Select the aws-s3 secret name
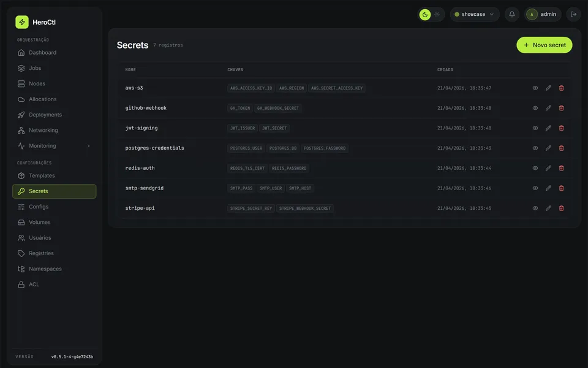 (x=134, y=88)
